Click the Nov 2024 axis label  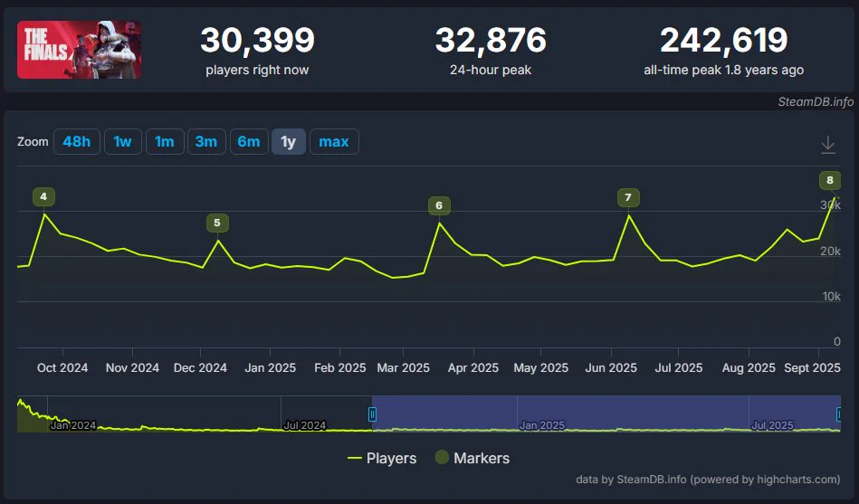[x=132, y=367]
